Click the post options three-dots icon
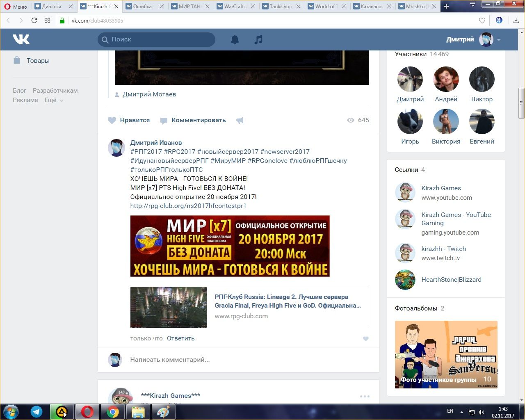 click(x=365, y=396)
